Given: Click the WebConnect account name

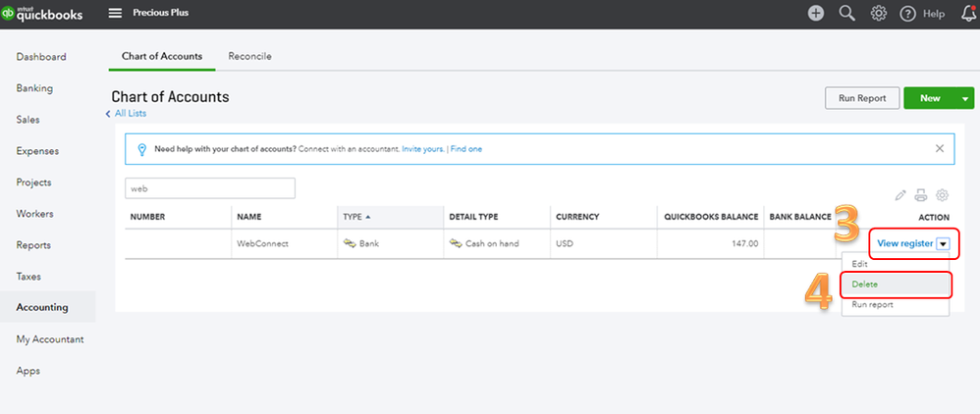Looking at the screenshot, I should click(x=262, y=243).
